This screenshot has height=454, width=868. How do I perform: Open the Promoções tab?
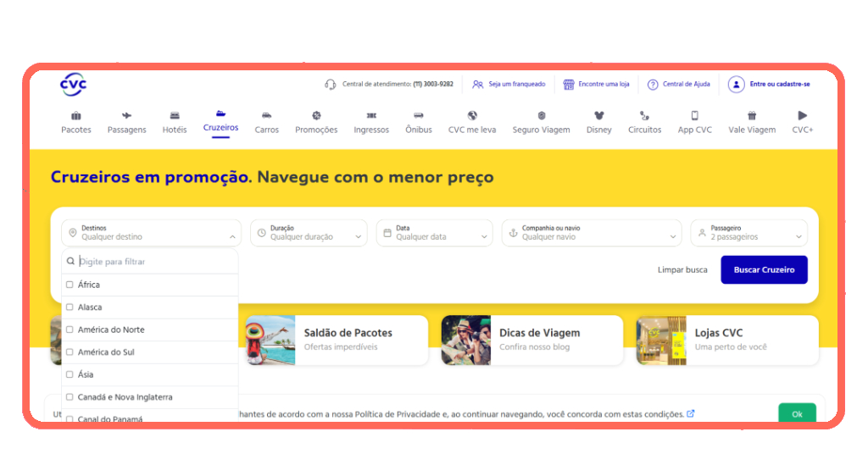316,123
